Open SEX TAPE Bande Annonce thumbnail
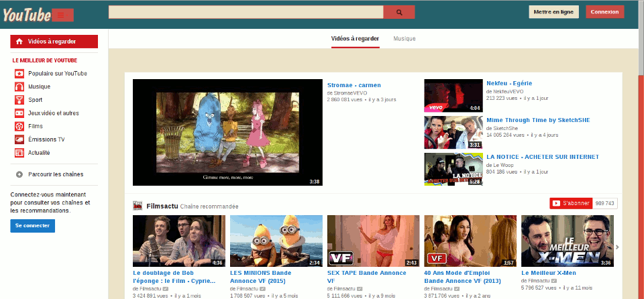The width and height of the screenshot is (644, 299). (374, 241)
